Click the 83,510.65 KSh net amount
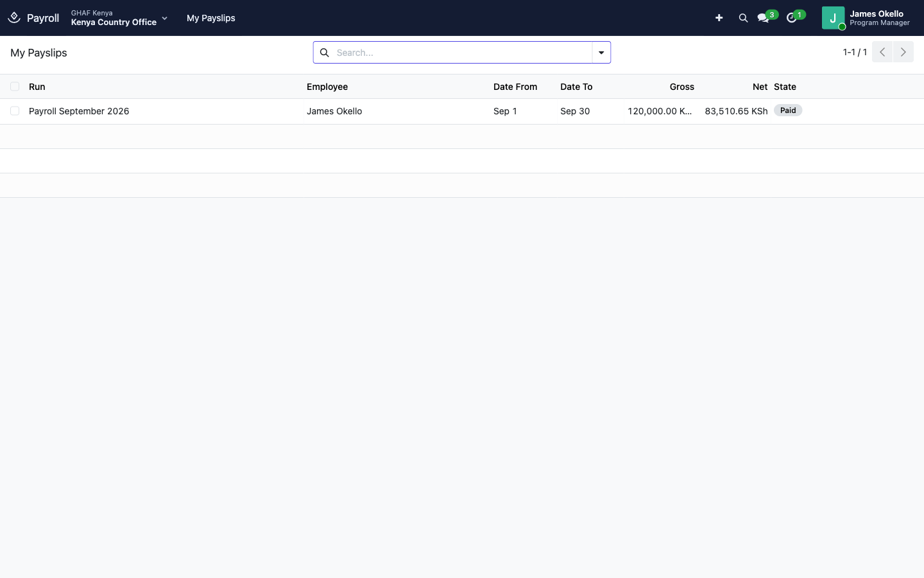Image resolution: width=924 pixels, height=578 pixels. pos(736,111)
